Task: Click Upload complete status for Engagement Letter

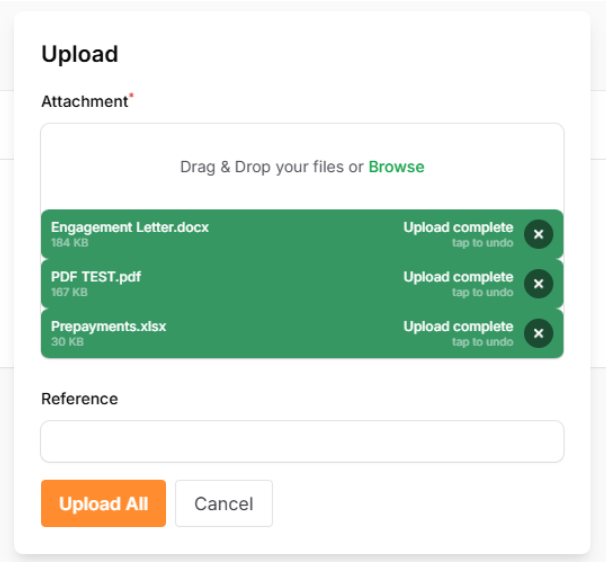Action: click(458, 227)
